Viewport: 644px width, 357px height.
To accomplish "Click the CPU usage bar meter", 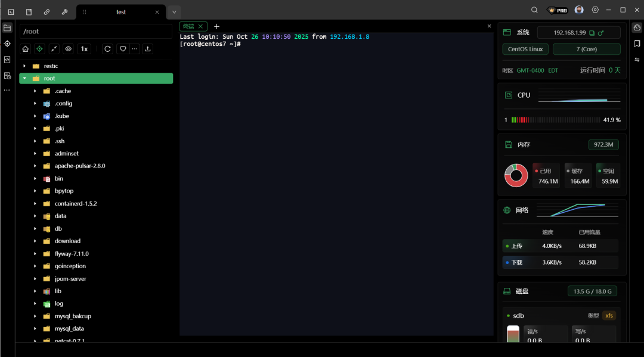I will pos(556,120).
